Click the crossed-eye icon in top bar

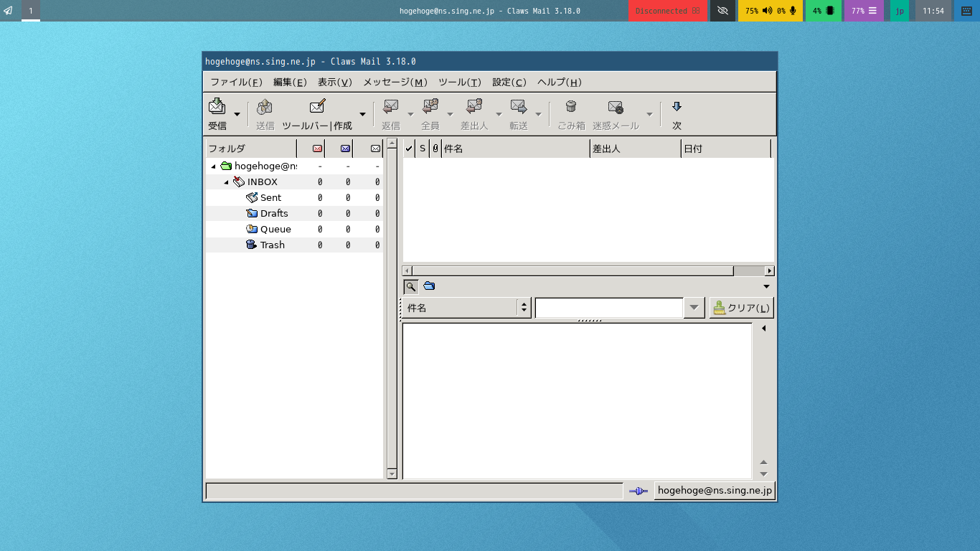(722, 11)
